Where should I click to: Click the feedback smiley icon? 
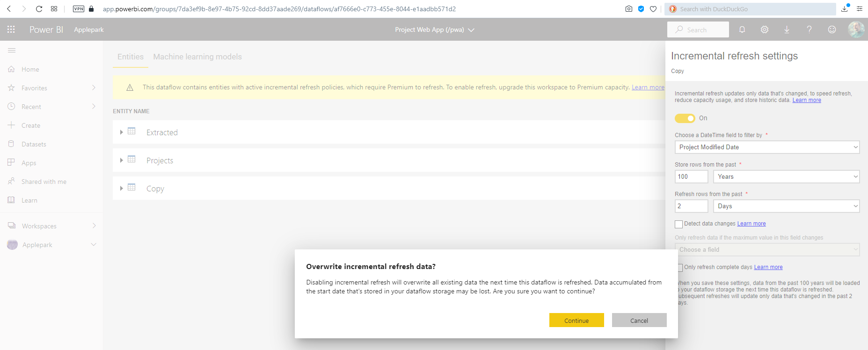[x=832, y=29]
